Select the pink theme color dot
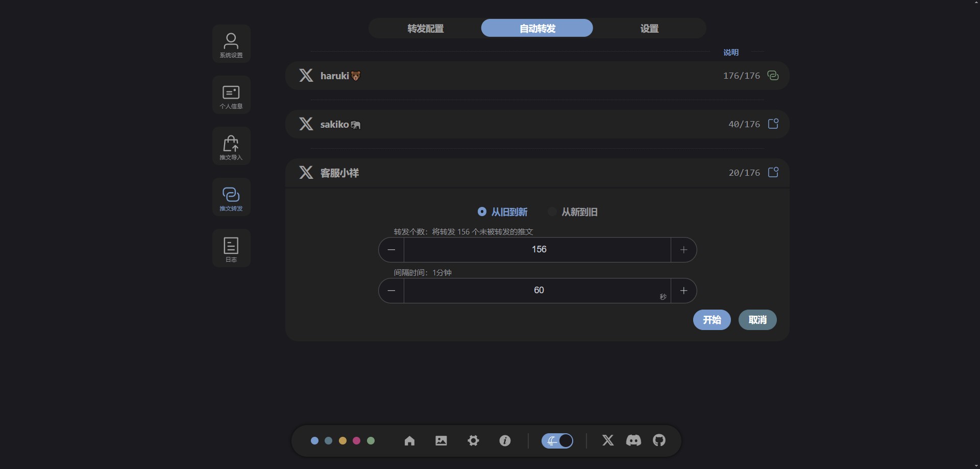 tap(357, 441)
